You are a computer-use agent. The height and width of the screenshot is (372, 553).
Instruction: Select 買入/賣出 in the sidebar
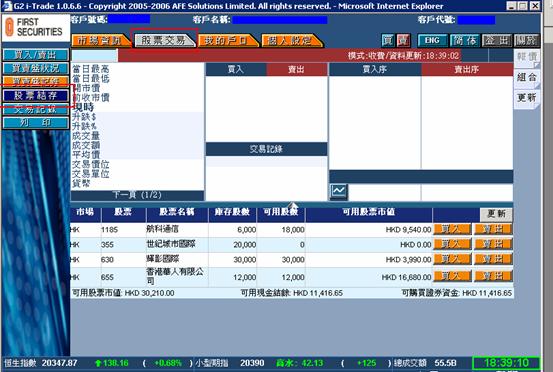(x=36, y=55)
